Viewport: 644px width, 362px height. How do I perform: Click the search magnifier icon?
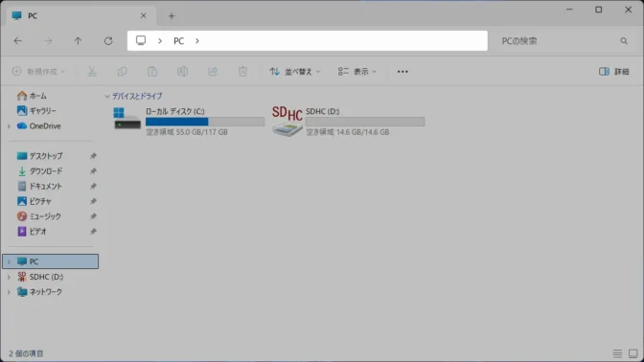pyautogui.click(x=624, y=41)
